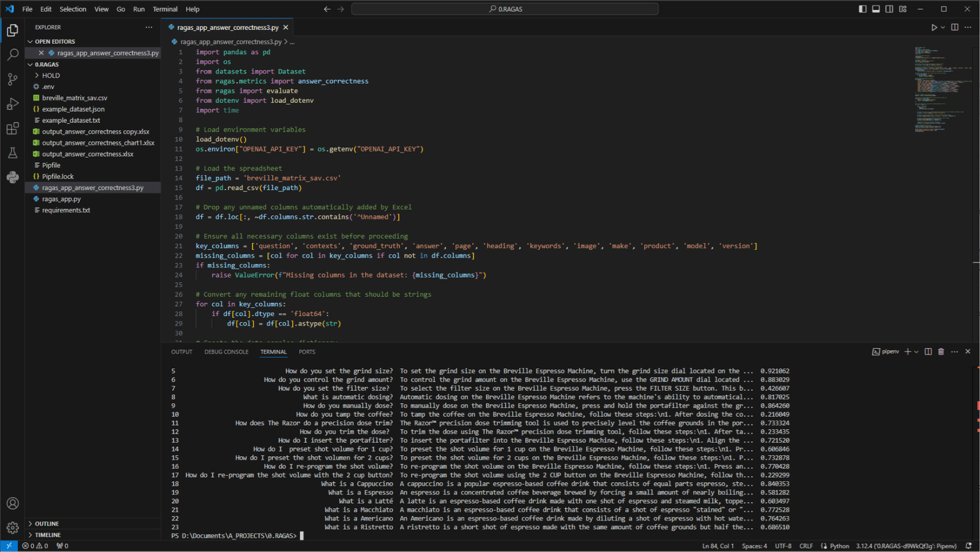Go back with navigation arrow
The width and height of the screenshot is (980, 552).
(327, 9)
